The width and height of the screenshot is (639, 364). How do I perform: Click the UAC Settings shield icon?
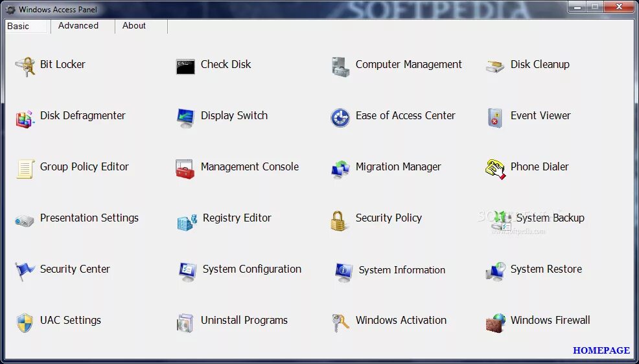[x=25, y=323]
